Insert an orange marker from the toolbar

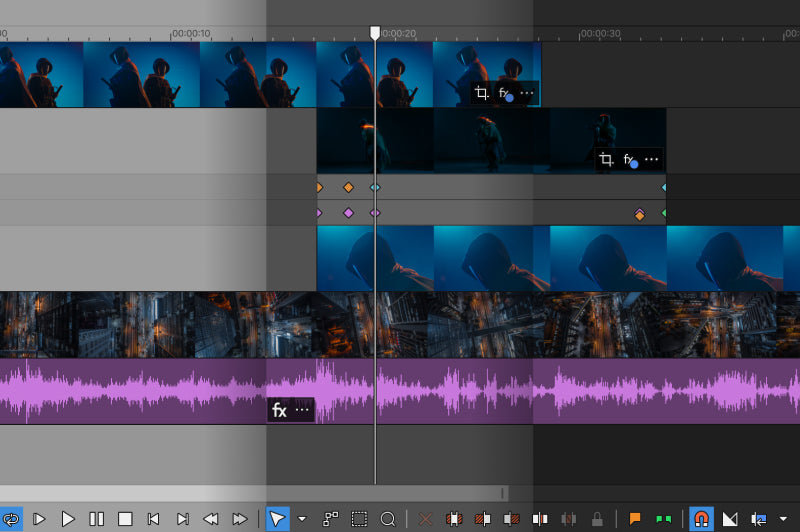(x=634, y=519)
